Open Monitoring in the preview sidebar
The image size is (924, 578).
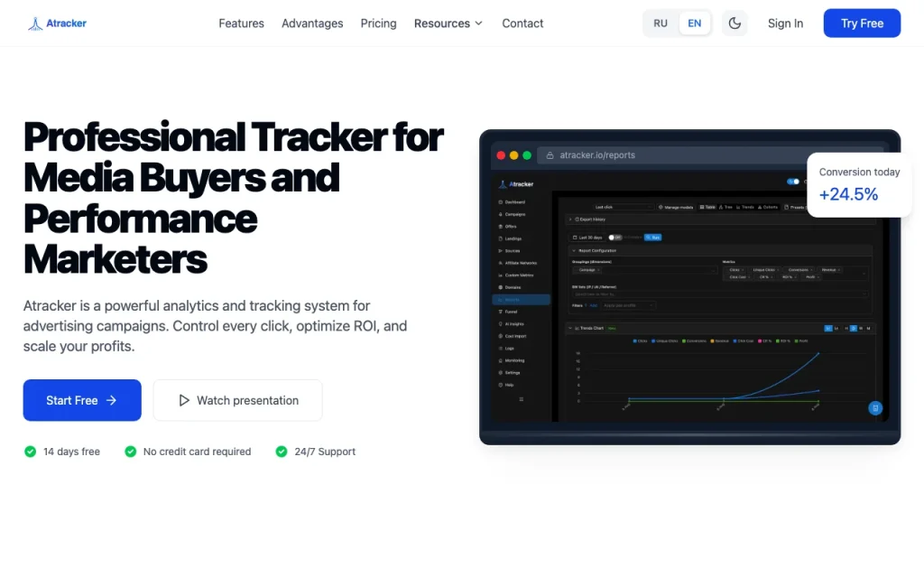(512, 360)
